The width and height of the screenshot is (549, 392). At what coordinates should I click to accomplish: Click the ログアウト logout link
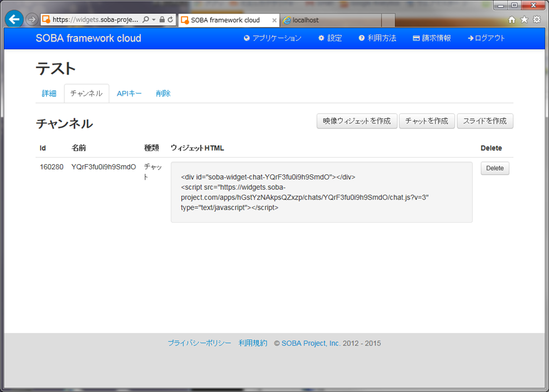486,38
